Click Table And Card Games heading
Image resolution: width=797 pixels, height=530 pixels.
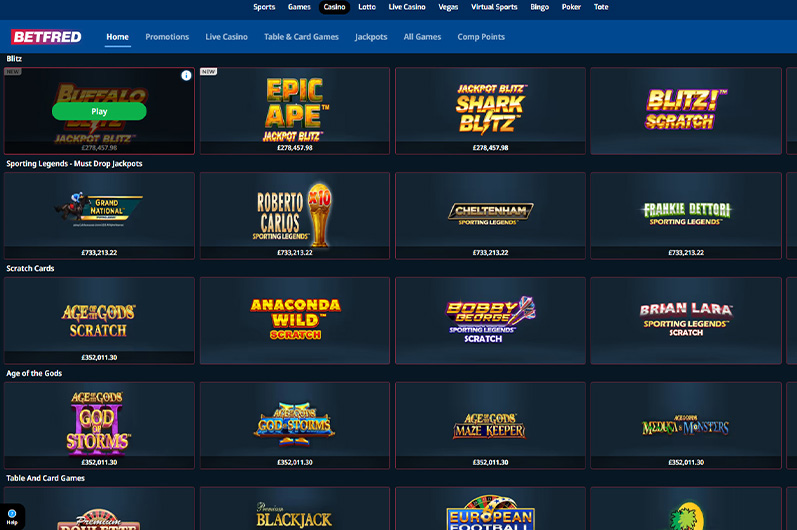45,478
